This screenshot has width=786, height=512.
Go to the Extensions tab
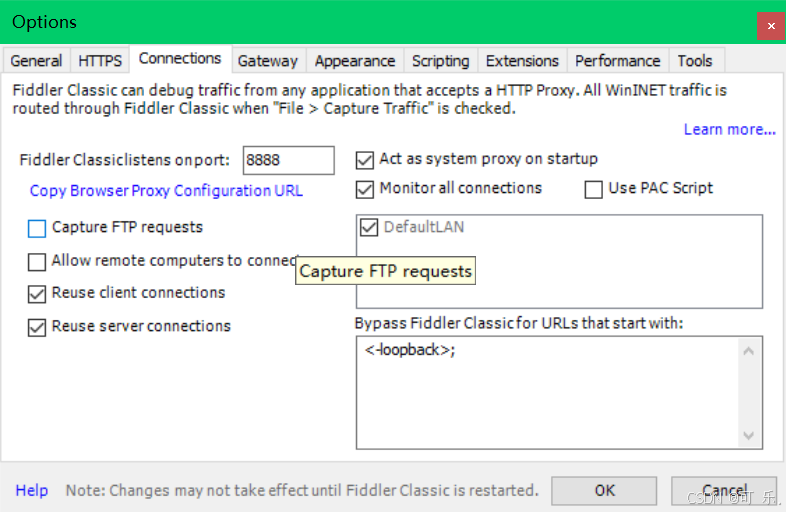(522, 61)
